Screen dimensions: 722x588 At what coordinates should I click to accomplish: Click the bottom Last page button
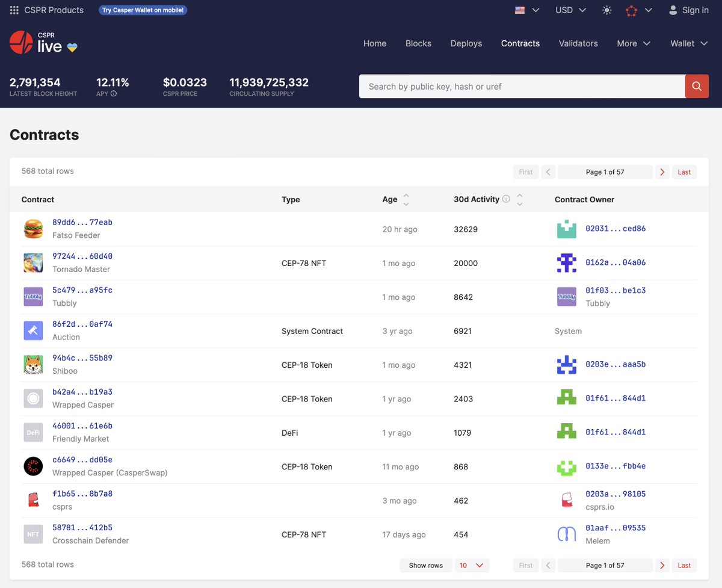684,565
